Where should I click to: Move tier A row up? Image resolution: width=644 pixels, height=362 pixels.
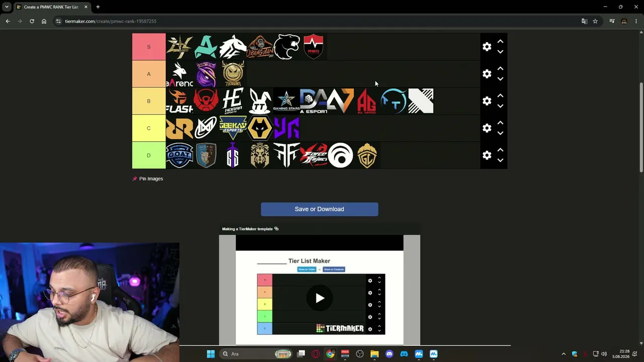(500, 69)
